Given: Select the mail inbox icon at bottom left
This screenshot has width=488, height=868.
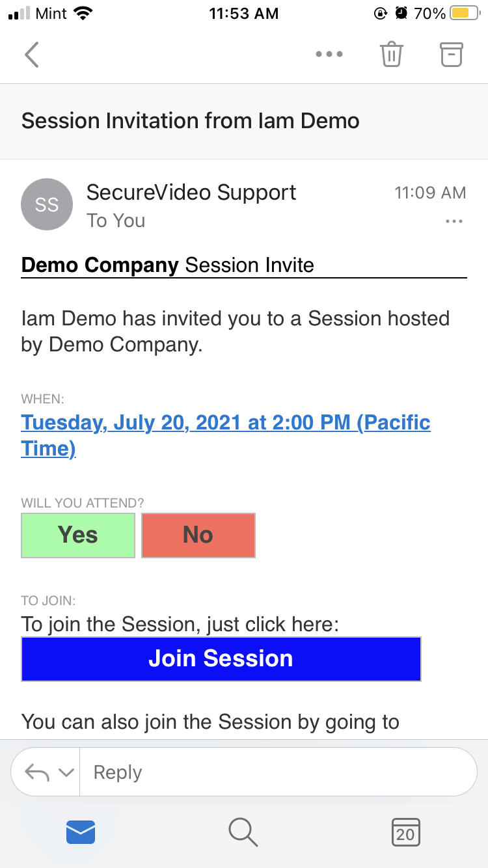Looking at the screenshot, I should coord(80,832).
